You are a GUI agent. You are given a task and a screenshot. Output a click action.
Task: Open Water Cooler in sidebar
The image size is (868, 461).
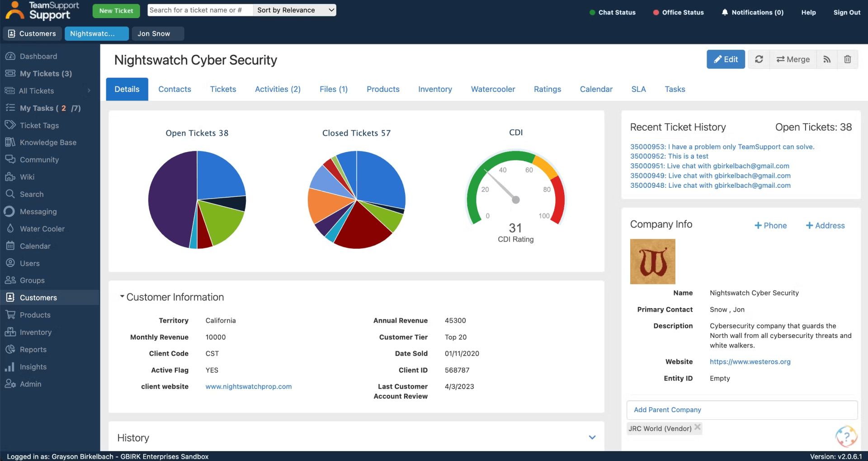click(x=42, y=229)
